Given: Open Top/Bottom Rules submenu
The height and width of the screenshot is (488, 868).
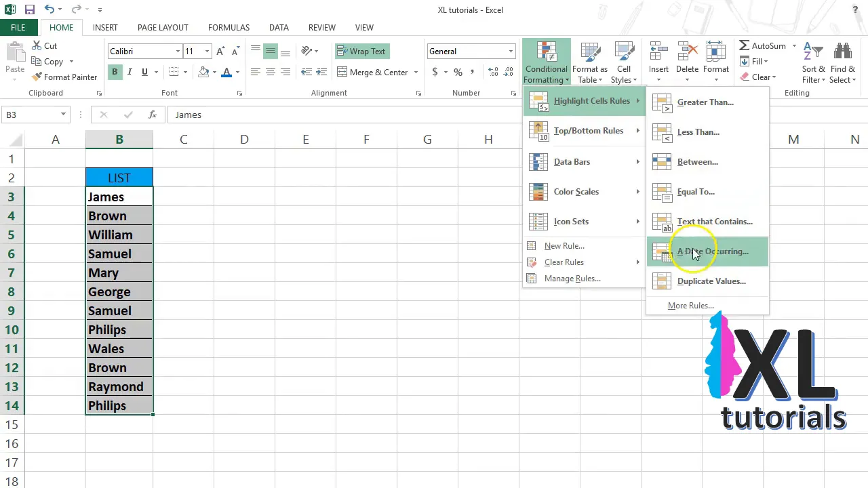Looking at the screenshot, I should 584,131.
